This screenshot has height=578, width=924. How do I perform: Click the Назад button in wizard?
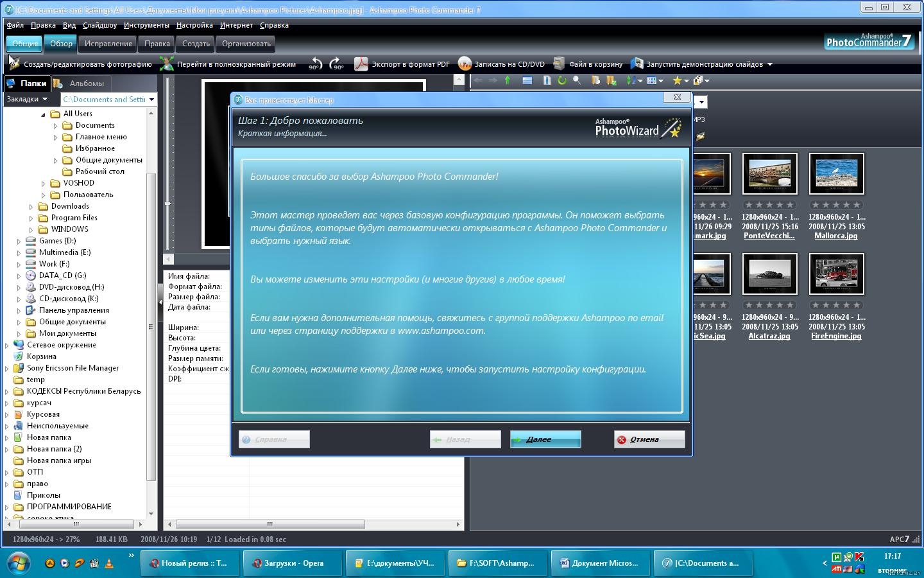tap(465, 439)
